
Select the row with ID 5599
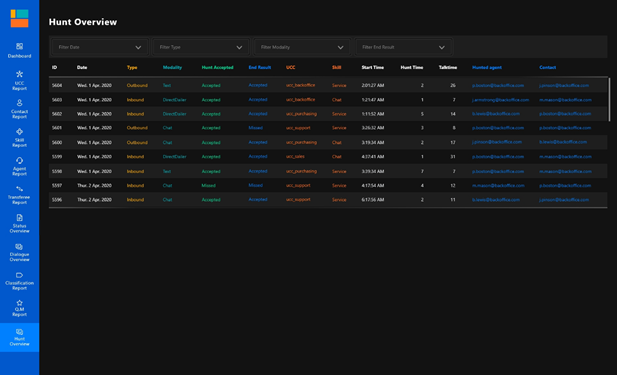328,157
